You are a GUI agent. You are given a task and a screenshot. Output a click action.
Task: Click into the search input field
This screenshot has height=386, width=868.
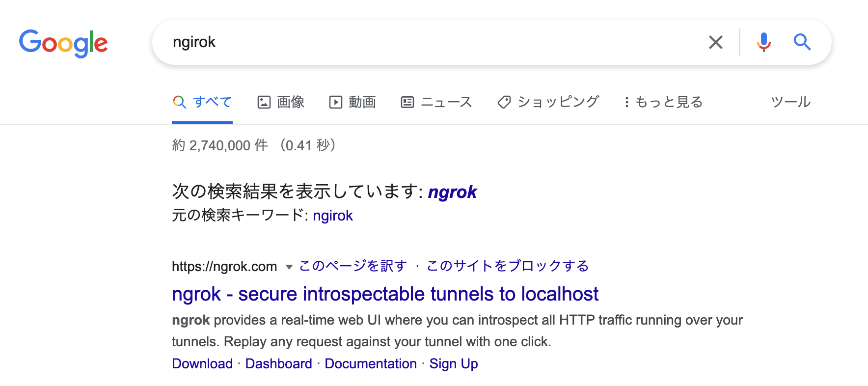432,42
